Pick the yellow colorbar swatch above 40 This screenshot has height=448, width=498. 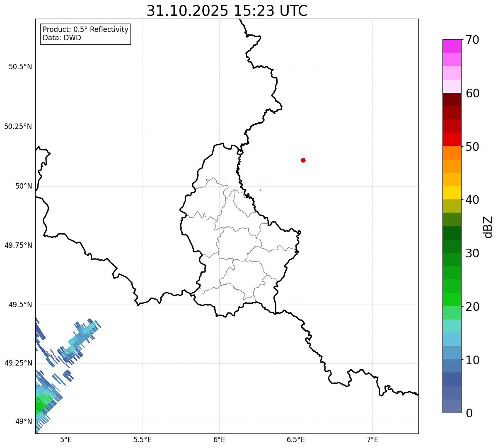[452, 193]
